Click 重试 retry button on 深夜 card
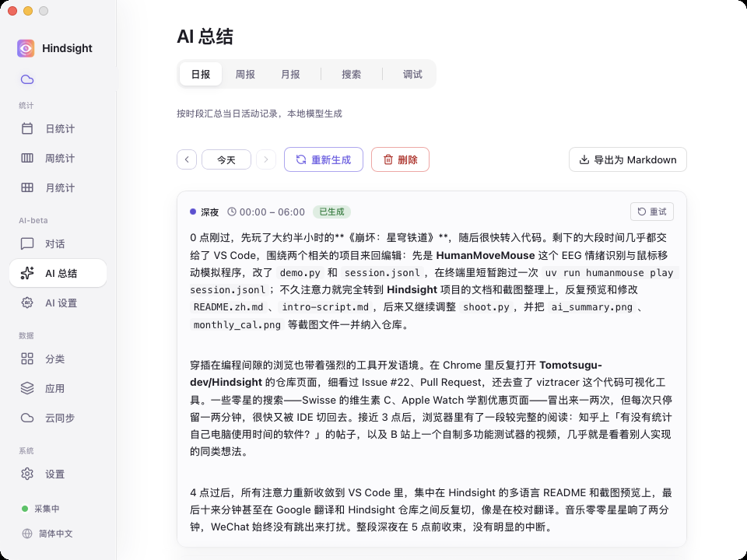The height and width of the screenshot is (560, 747). 652,212
